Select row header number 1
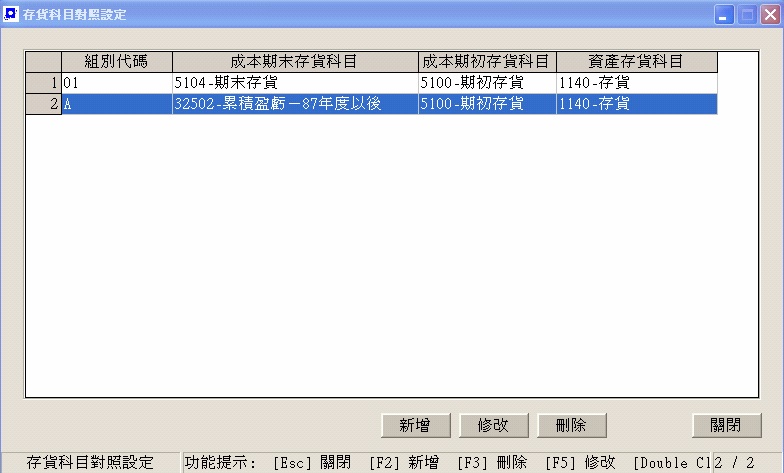784x473 pixels. [x=44, y=83]
